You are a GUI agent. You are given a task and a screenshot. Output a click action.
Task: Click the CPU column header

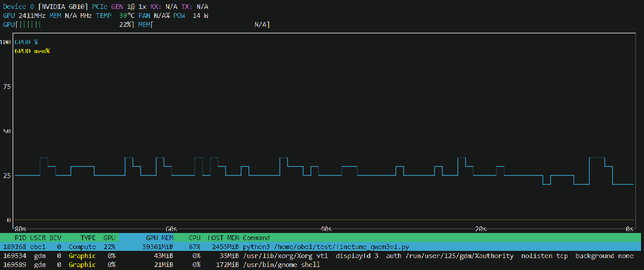(194, 238)
